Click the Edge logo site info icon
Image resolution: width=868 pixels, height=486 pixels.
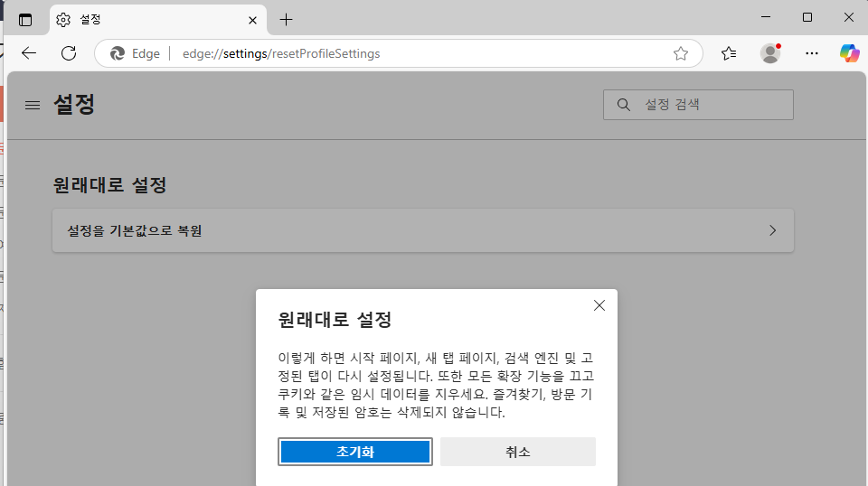(118, 53)
